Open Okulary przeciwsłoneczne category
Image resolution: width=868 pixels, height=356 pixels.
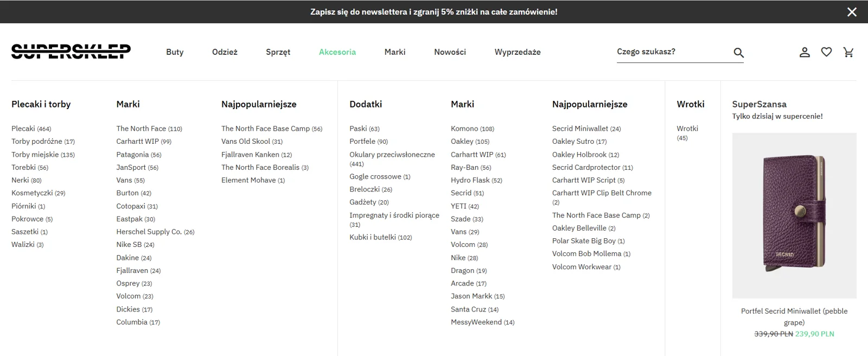pos(392,159)
